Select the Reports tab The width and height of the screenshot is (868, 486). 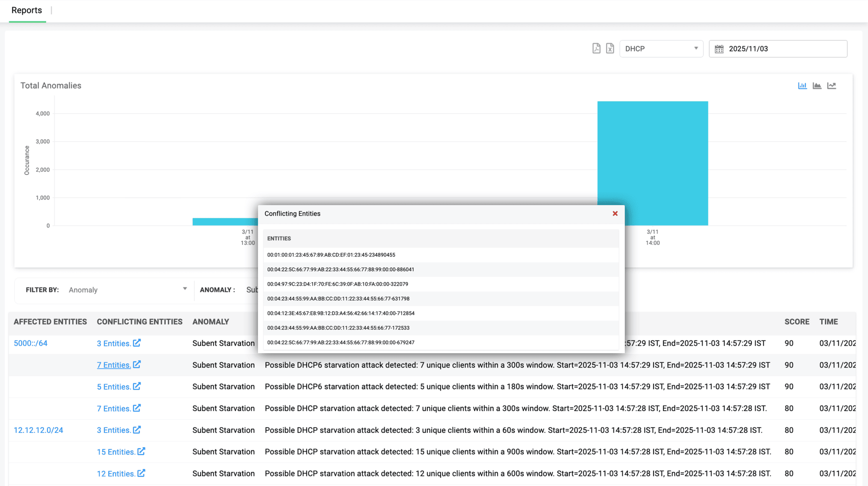[27, 10]
